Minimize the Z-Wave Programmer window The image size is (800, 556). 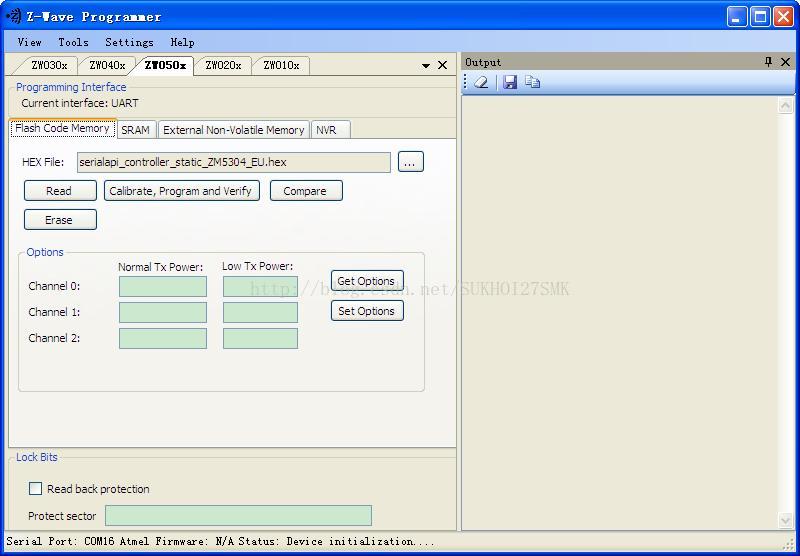coord(737,17)
